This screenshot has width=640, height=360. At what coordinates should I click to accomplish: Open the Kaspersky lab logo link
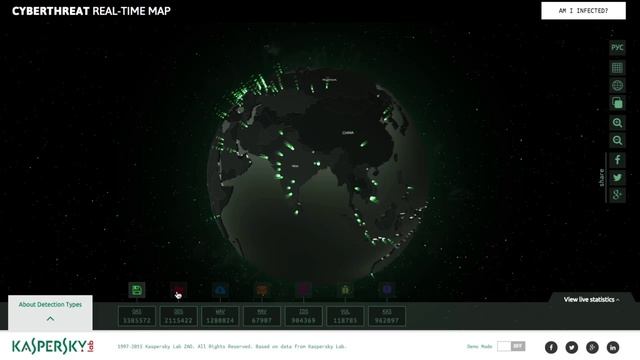53,347
